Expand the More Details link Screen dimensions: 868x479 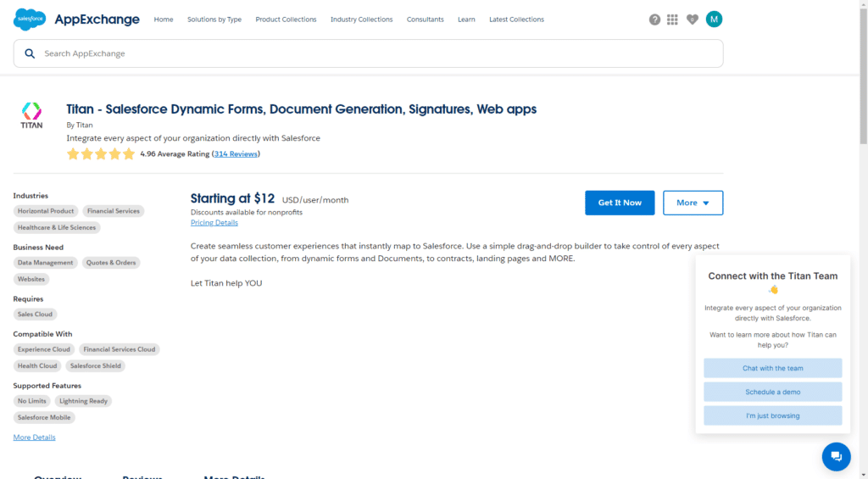pyautogui.click(x=34, y=437)
